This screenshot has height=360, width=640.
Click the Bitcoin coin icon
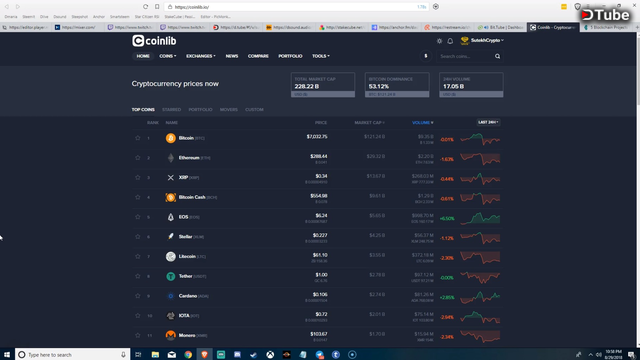(x=171, y=138)
